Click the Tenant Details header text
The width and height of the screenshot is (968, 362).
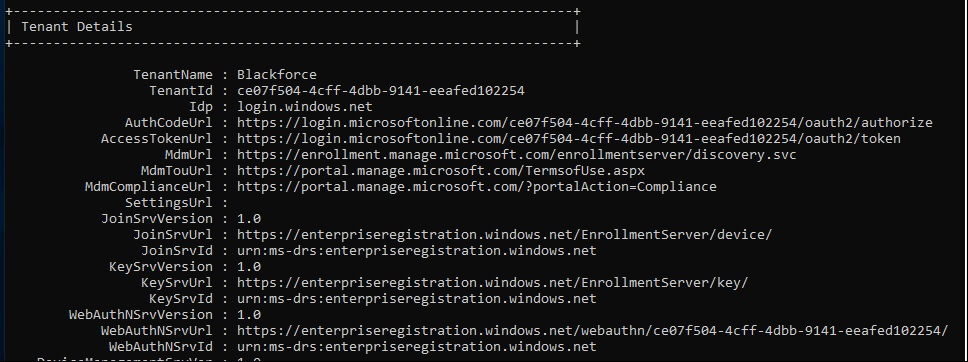point(77,27)
